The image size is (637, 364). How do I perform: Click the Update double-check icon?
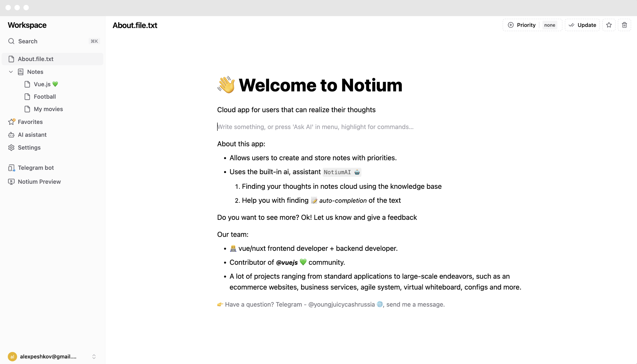pos(571,25)
